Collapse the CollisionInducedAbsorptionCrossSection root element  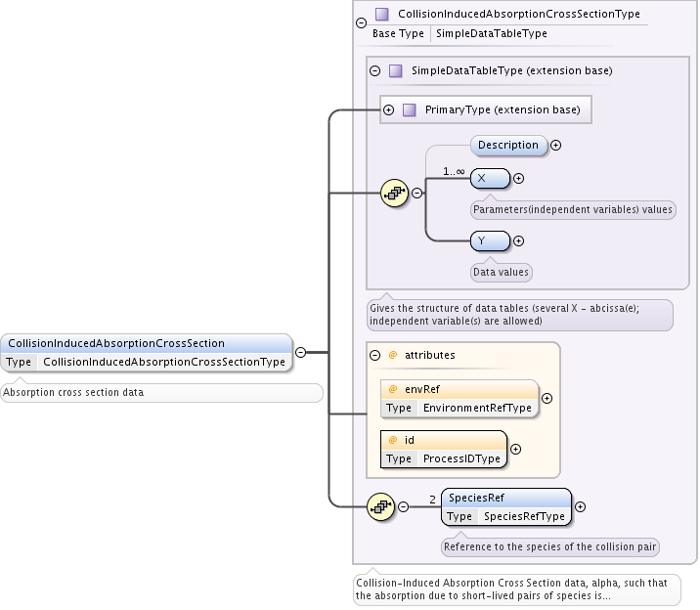(x=301, y=353)
